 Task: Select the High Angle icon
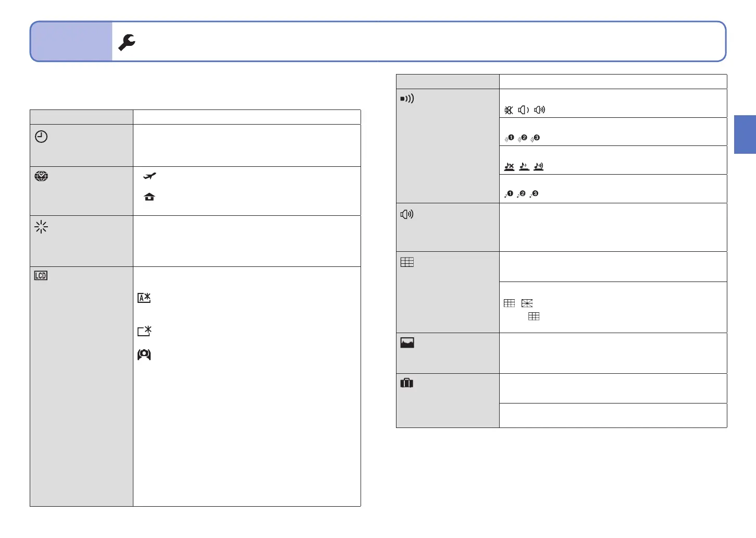(x=144, y=354)
